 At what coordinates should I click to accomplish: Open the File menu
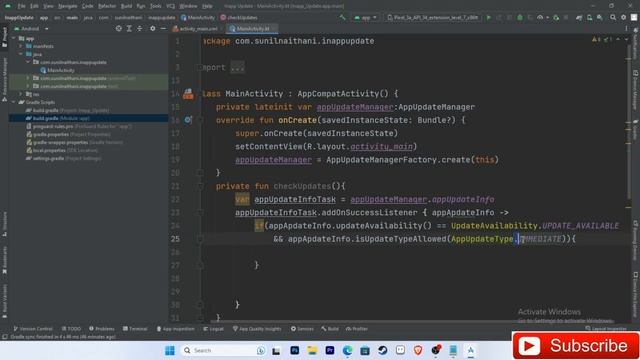point(22,6)
